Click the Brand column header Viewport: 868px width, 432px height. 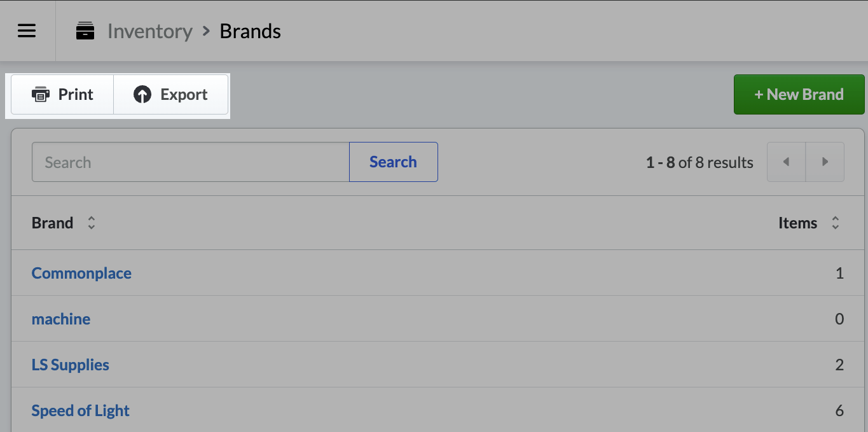pos(52,223)
